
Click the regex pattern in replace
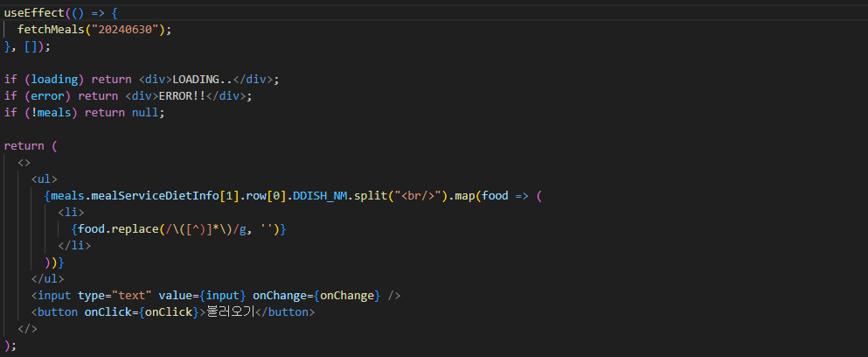(x=206, y=229)
